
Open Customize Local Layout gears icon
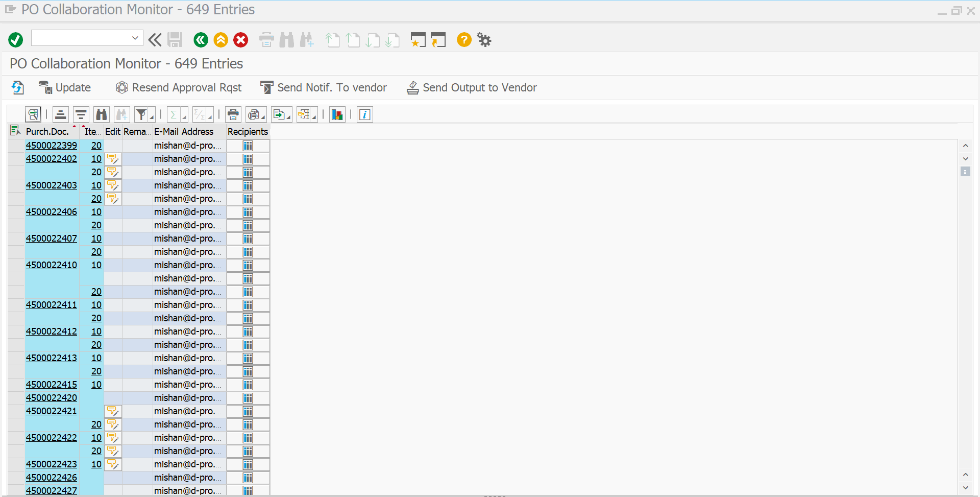point(484,40)
